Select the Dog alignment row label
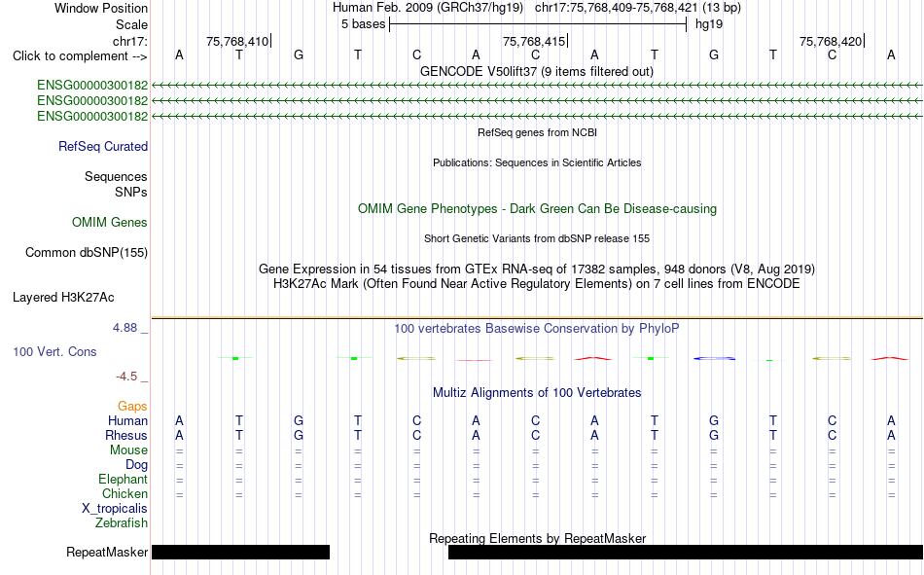924x575 pixels. [137, 465]
